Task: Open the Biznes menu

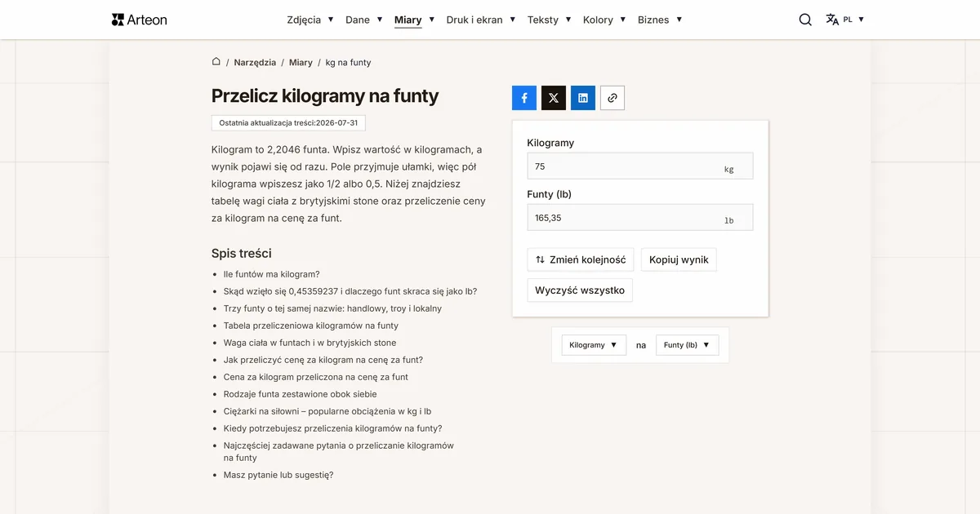Action: coord(660,20)
